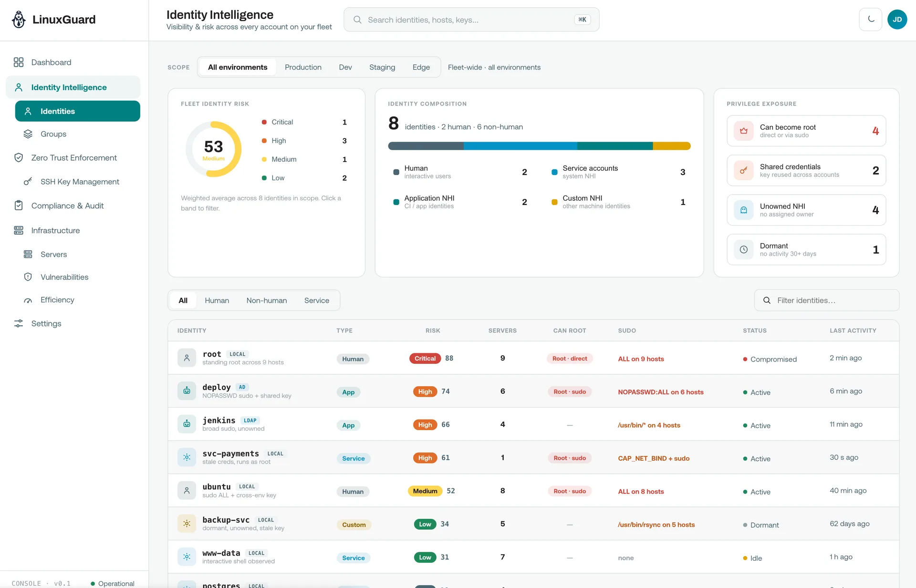This screenshot has height=588, width=916.
Task: Click the Custom type badge for backup-svc
Action: pyautogui.click(x=354, y=525)
